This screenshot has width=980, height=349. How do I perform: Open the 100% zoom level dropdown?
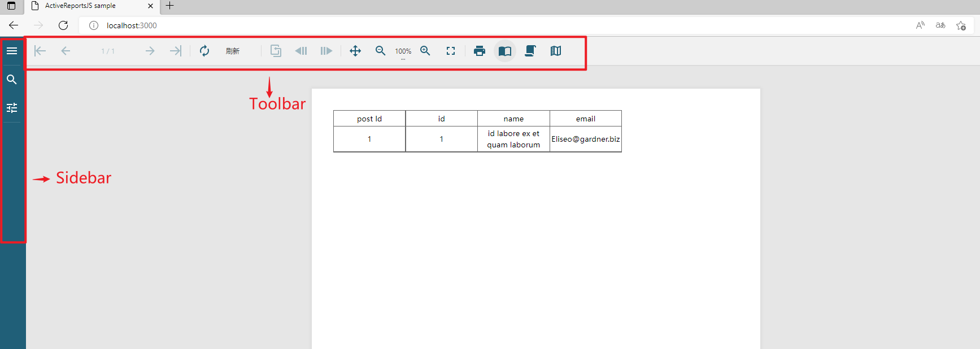[x=403, y=51]
